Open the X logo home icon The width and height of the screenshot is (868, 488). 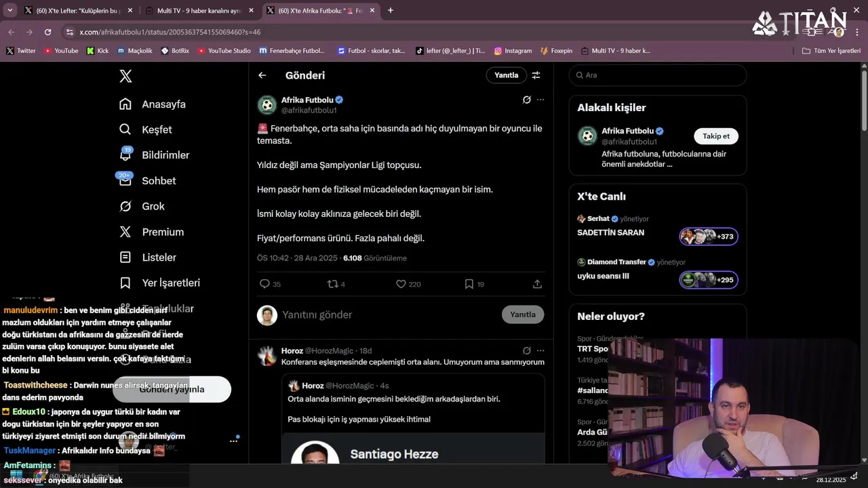(x=125, y=76)
